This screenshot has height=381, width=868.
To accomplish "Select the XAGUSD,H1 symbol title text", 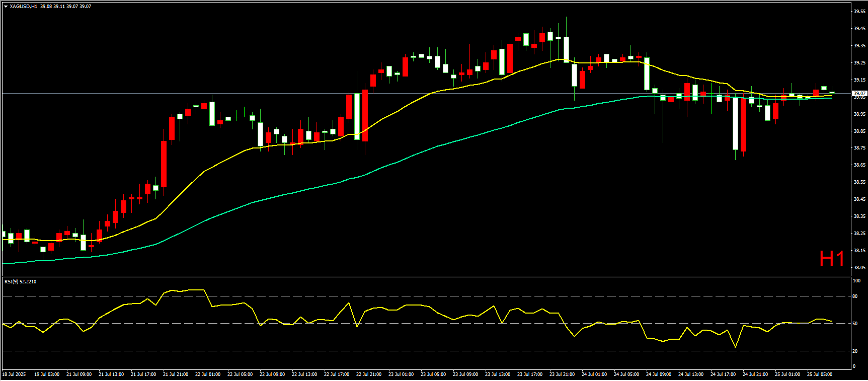I will 23,7.
